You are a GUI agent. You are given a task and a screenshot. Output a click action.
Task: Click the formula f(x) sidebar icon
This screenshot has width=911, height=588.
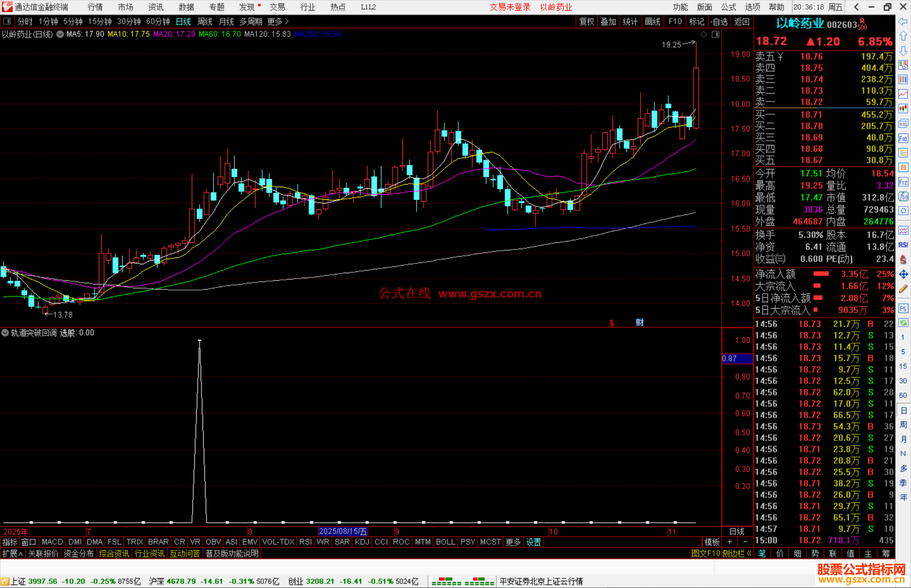click(x=903, y=196)
